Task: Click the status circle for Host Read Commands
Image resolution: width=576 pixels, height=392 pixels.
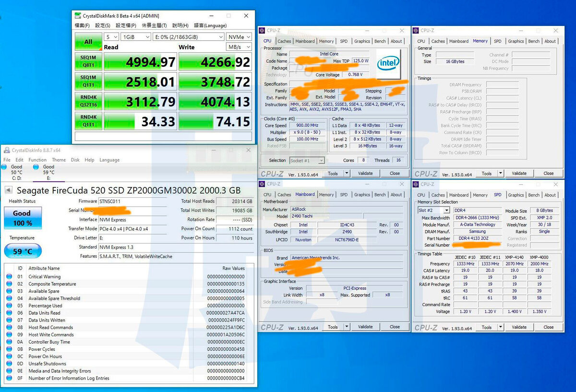Action: click(x=9, y=327)
